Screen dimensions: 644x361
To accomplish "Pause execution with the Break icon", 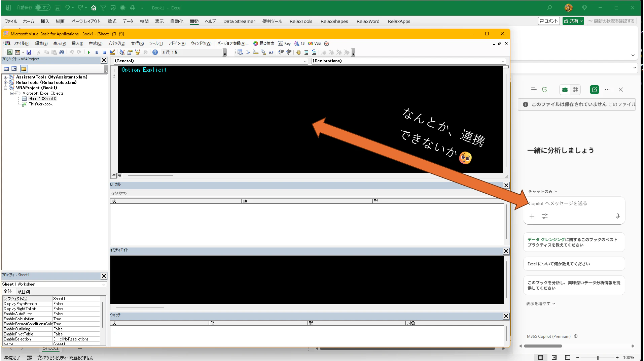I will point(97,52).
